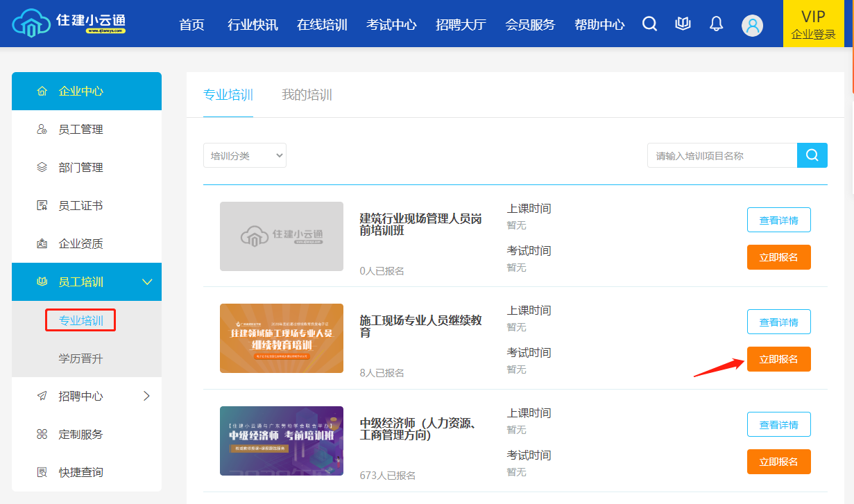Open 企业资质 in the sidebar
The height and width of the screenshot is (504, 854).
point(80,244)
